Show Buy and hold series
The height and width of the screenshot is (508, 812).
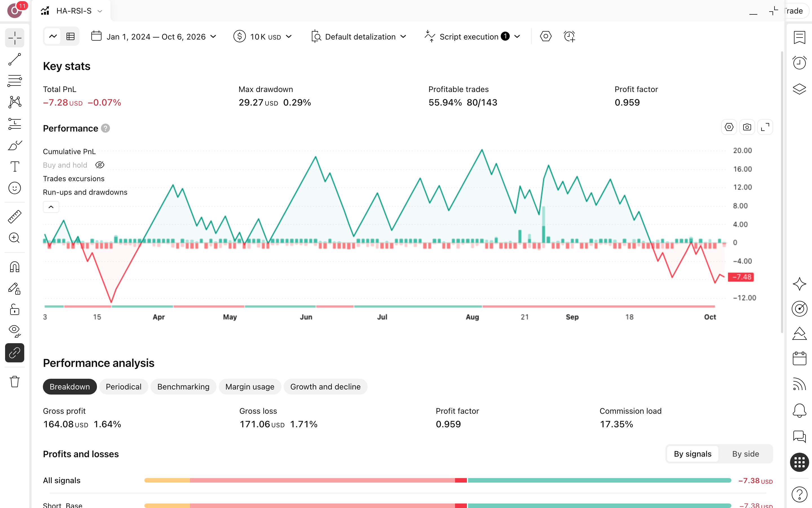pos(100,165)
